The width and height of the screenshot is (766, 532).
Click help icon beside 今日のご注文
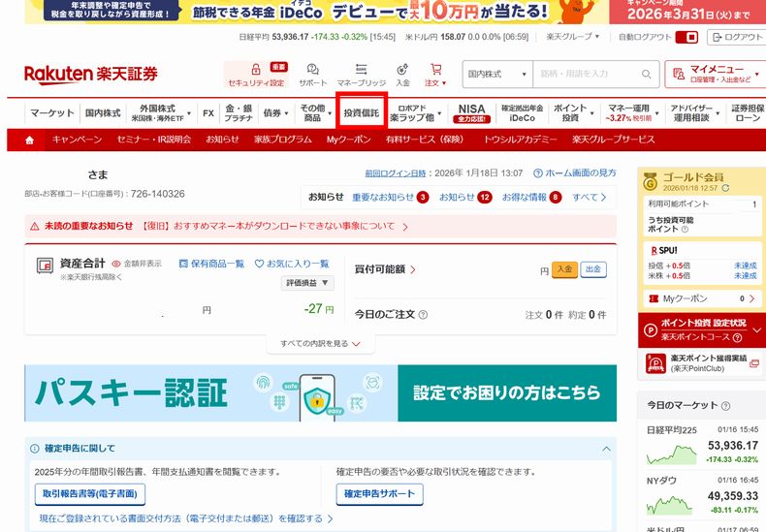(x=423, y=315)
